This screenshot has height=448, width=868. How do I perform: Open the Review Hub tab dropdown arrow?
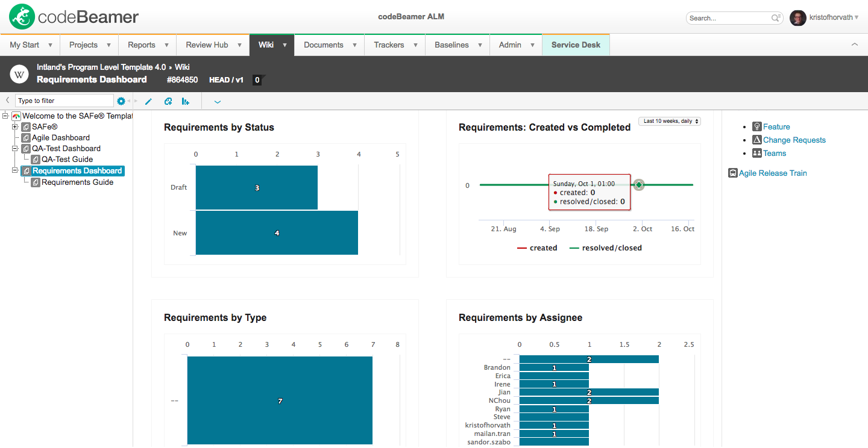click(x=239, y=45)
